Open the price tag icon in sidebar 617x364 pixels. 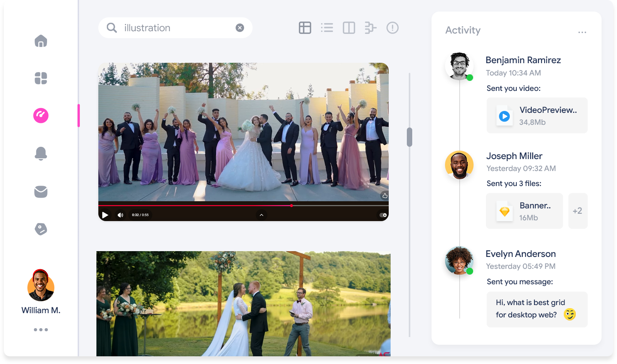click(41, 229)
